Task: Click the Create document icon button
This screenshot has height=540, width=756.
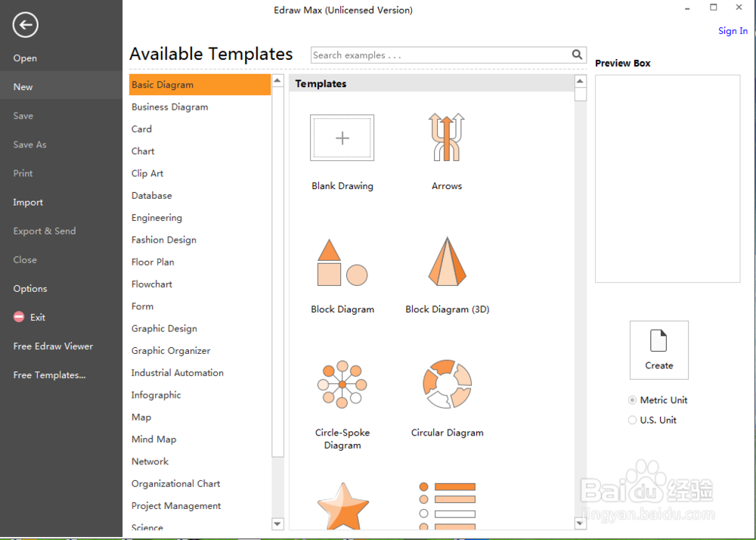Action: pyautogui.click(x=658, y=350)
